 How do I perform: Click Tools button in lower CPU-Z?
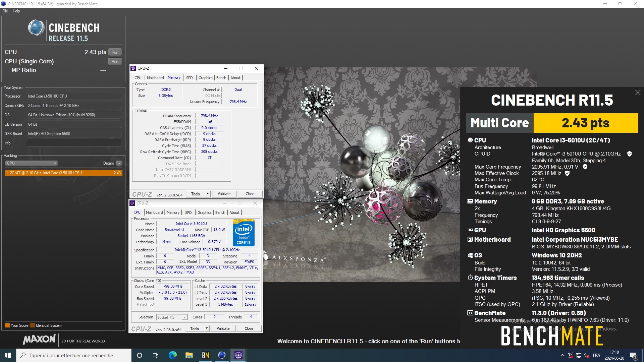(x=195, y=329)
